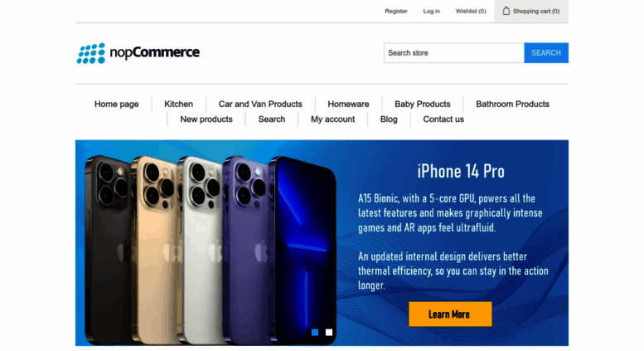This screenshot has height=351, width=644.
Task: Click the Log in link
Action: pyautogui.click(x=431, y=11)
